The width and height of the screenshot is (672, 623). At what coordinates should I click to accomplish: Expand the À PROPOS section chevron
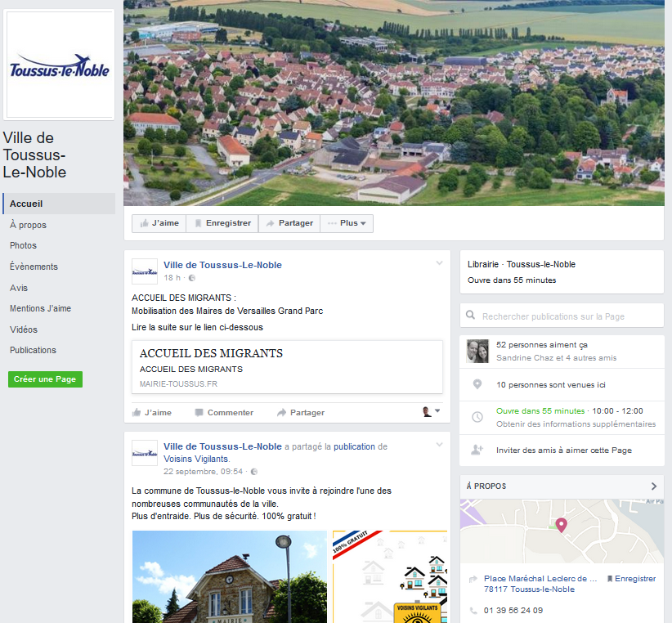pos(654,486)
